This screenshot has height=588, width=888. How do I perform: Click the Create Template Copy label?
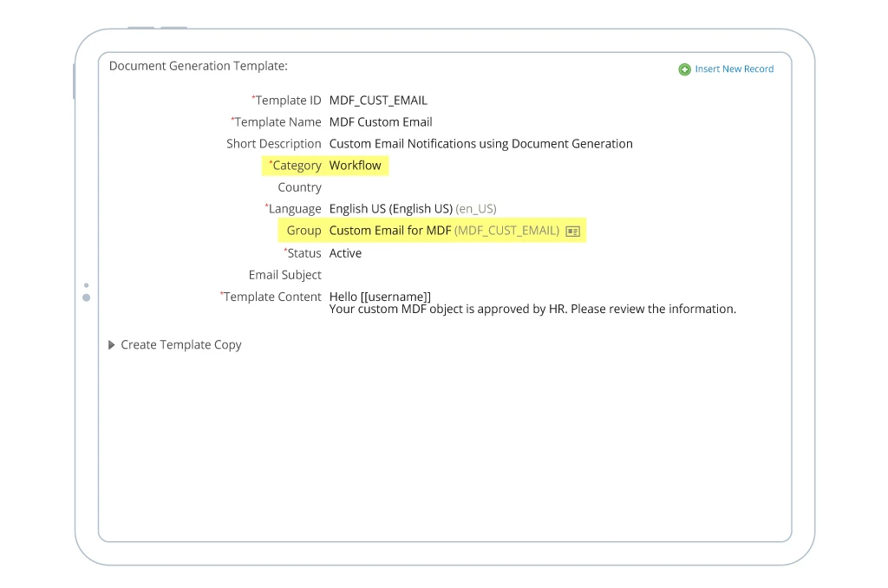180,344
